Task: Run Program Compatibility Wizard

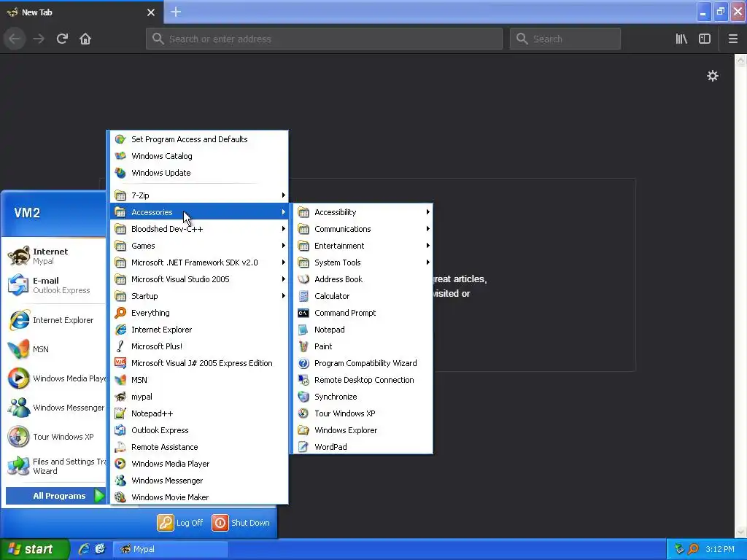Action: pyautogui.click(x=363, y=363)
